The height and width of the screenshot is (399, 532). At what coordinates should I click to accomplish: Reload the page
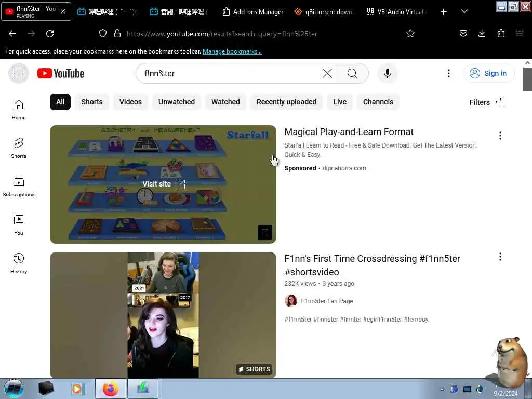(x=50, y=34)
